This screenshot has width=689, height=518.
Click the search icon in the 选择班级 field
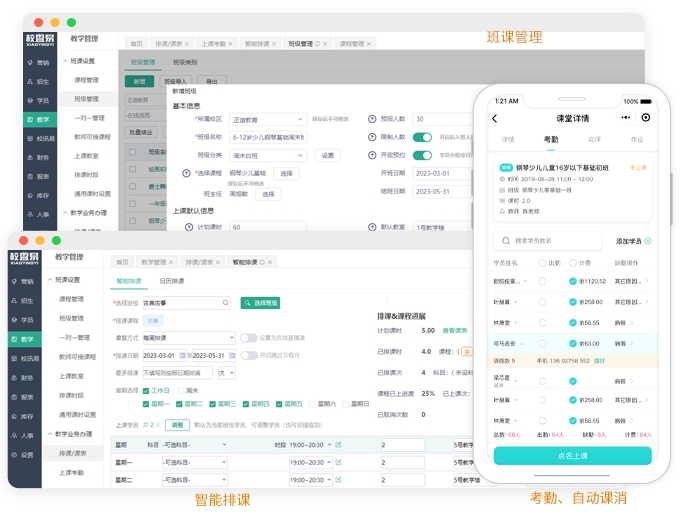[x=225, y=303]
